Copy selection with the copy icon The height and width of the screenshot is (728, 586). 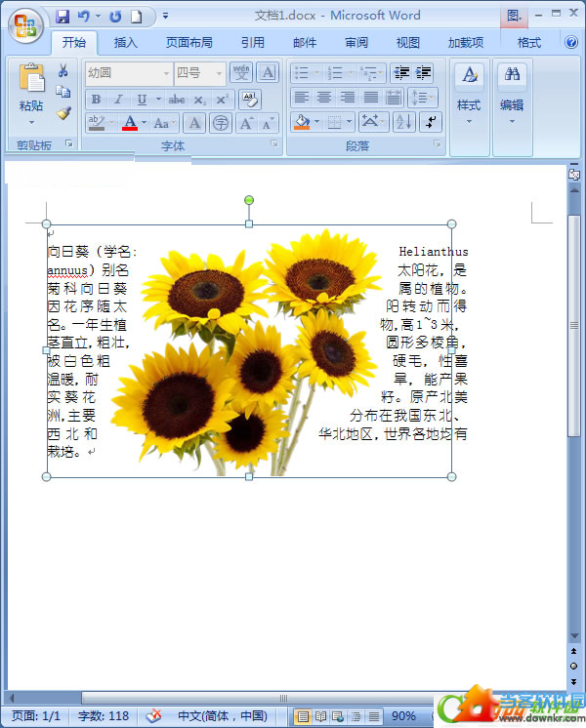tap(63, 92)
